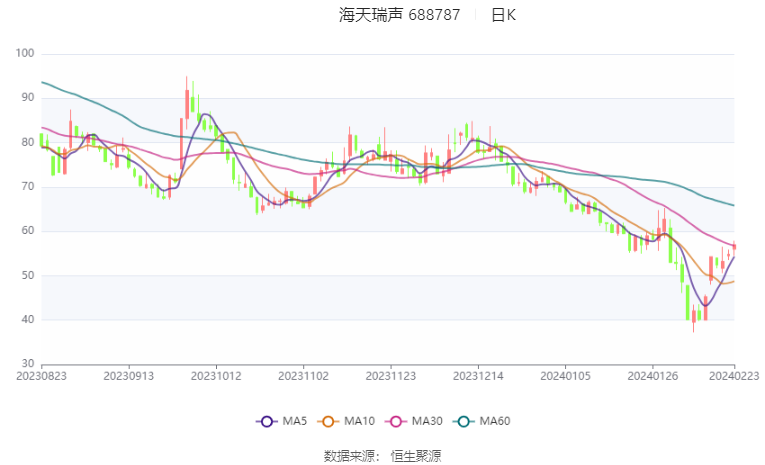Click the 30 price axis label
This screenshot has width=765, height=465.
(x=28, y=364)
